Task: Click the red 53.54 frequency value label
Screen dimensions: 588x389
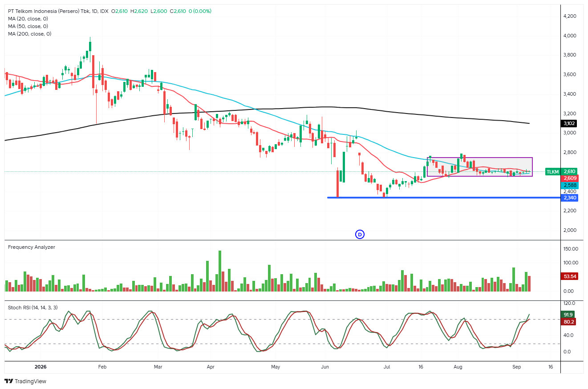Action: click(x=569, y=276)
